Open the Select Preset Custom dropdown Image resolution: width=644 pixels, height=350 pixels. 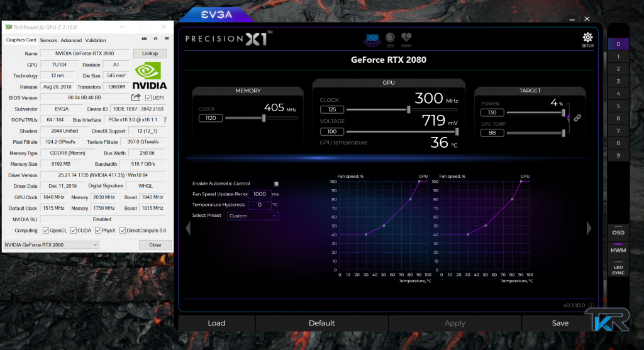click(x=253, y=216)
